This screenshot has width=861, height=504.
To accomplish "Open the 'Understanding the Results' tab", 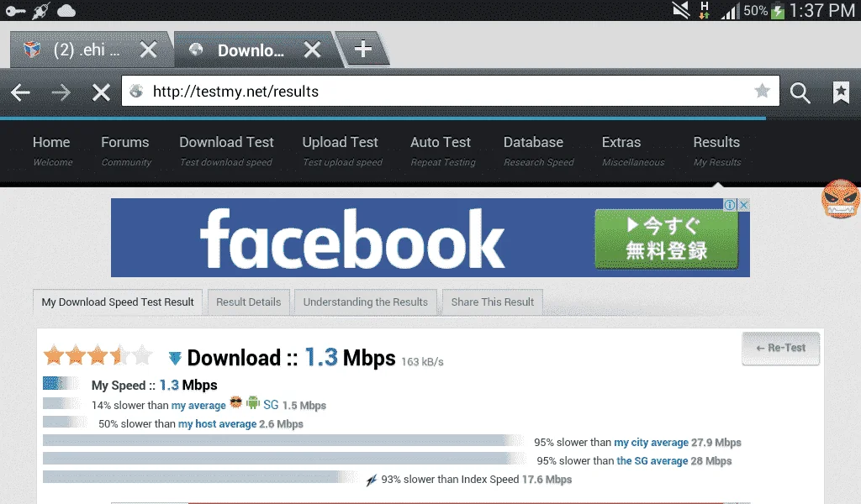I will click(365, 302).
